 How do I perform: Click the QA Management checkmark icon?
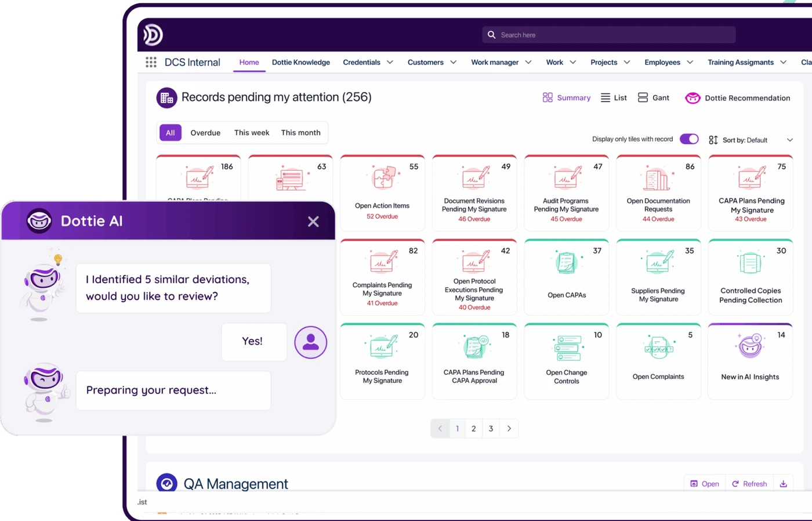point(166,483)
